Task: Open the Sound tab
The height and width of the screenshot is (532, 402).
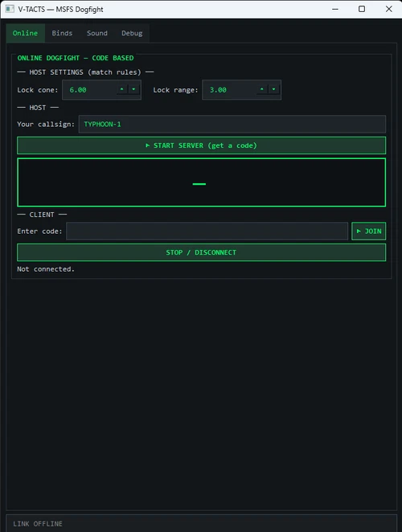Action: [97, 33]
